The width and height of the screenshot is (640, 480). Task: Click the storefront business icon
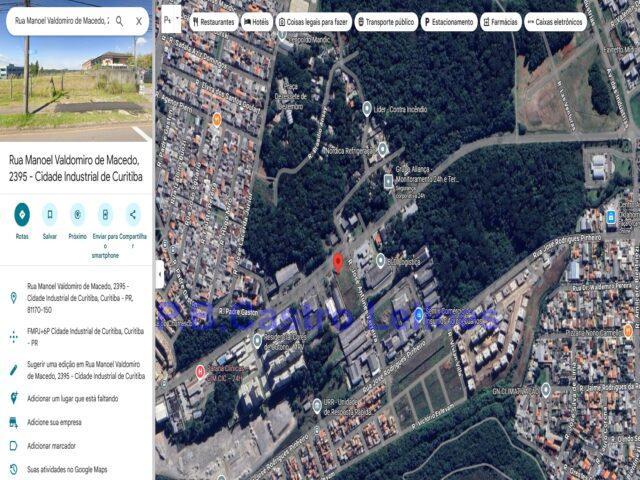pos(13,422)
